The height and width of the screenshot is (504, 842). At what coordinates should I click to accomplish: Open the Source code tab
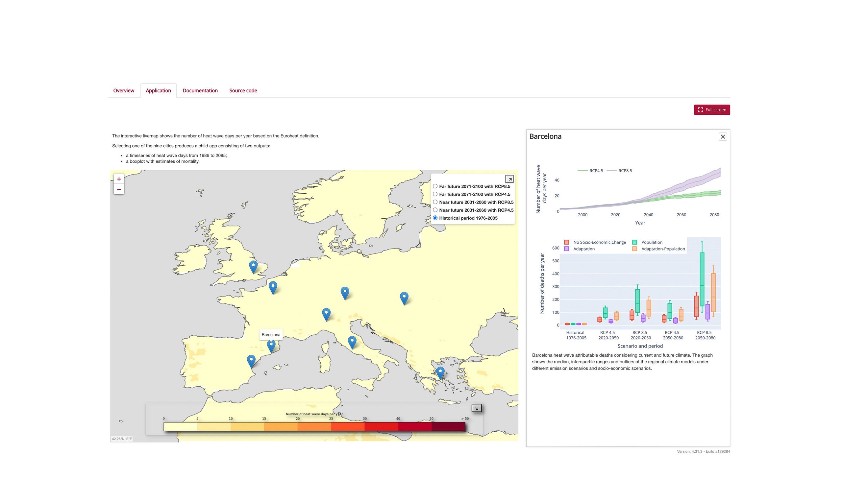243,91
